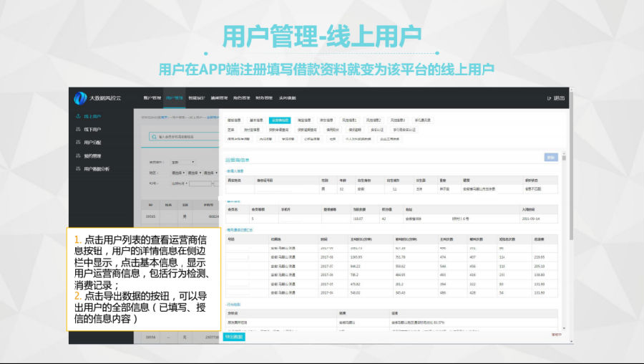The width and height of the screenshot is (644, 364).
Task: Open the 财务管理 top menu
Action: pyautogui.click(x=264, y=97)
